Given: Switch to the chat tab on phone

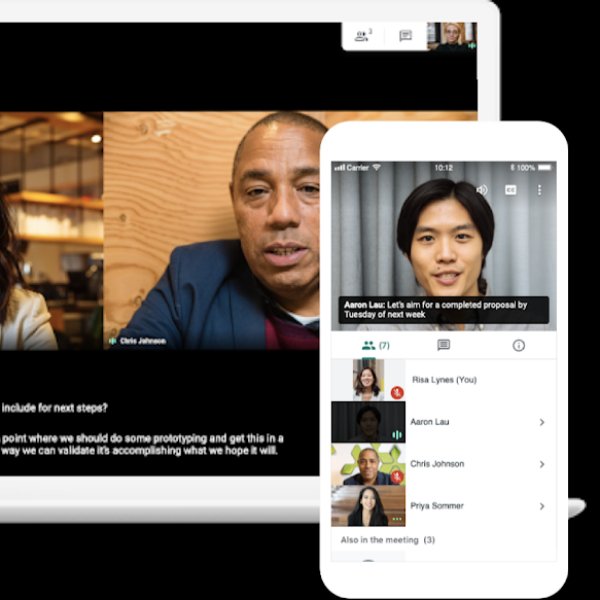Looking at the screenshot, I should tap(443, 345).
